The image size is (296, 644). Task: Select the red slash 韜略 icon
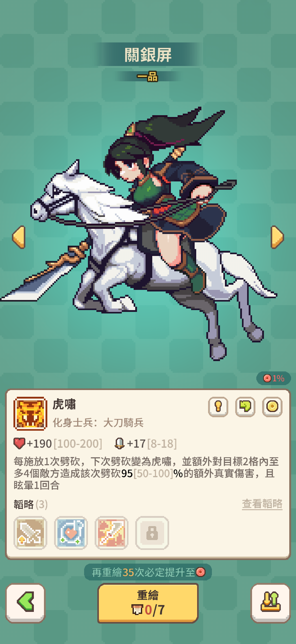(x=111, y=533)
